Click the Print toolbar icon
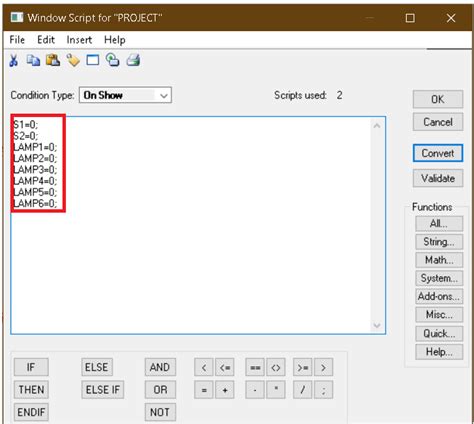Image resolution: width=474 pixels, height=424 pixels. point(133,60)
